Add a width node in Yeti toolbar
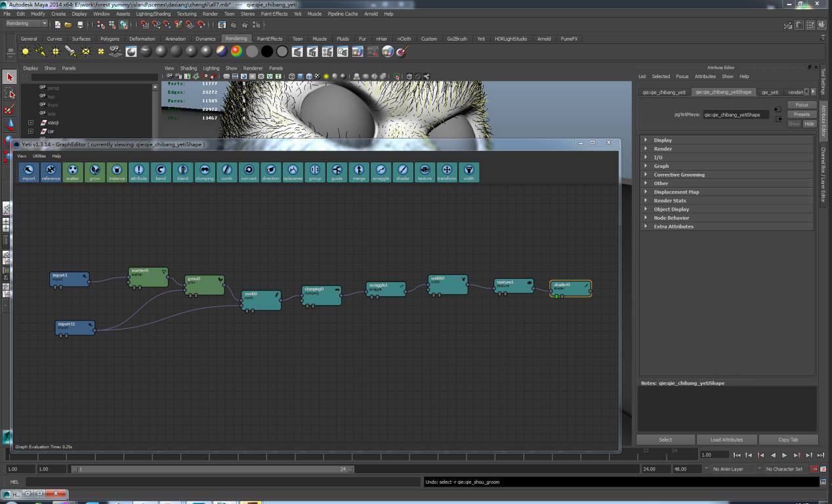The image size is (832, 504). tap(468, 172)
